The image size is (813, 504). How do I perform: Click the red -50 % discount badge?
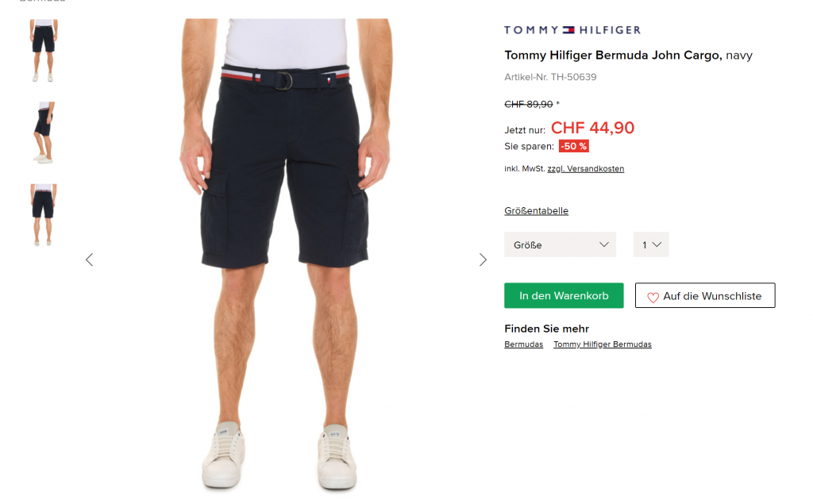pyautogui.click(x=573, y=146)
